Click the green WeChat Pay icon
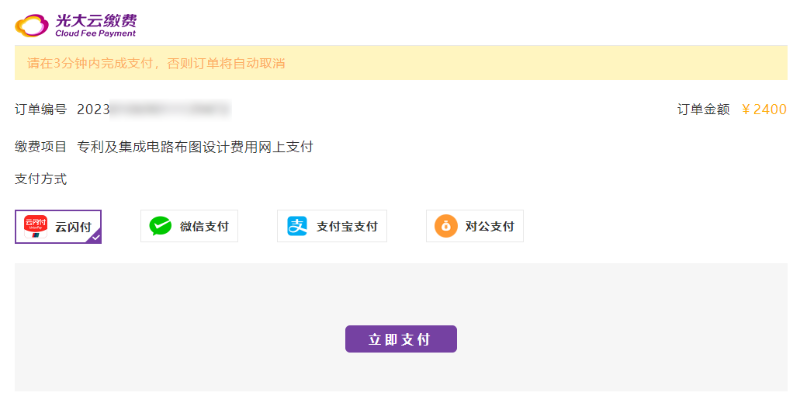The width and height of the screenshot is (800, 410). coord(160,227)
